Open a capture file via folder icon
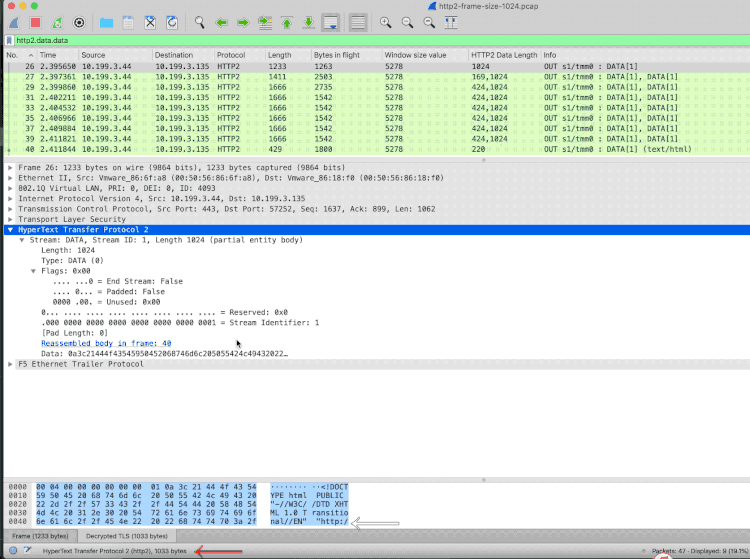The image size is (750, 559). pyautogui.click(x=106, y=22)
